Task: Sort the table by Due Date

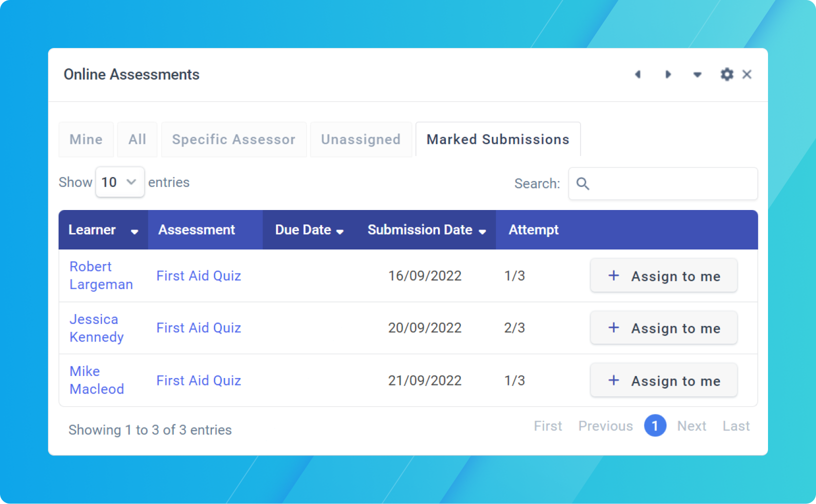Action: 340,231
